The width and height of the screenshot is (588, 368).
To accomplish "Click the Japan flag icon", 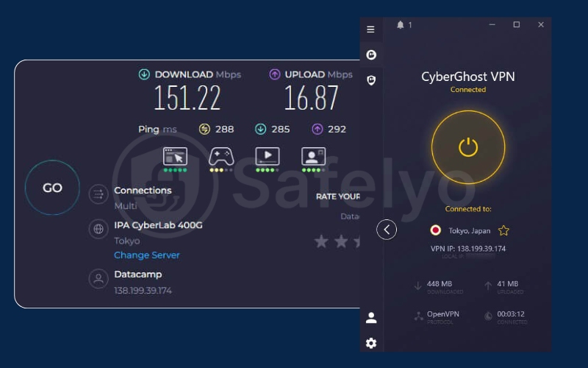I will click(435, 230).
